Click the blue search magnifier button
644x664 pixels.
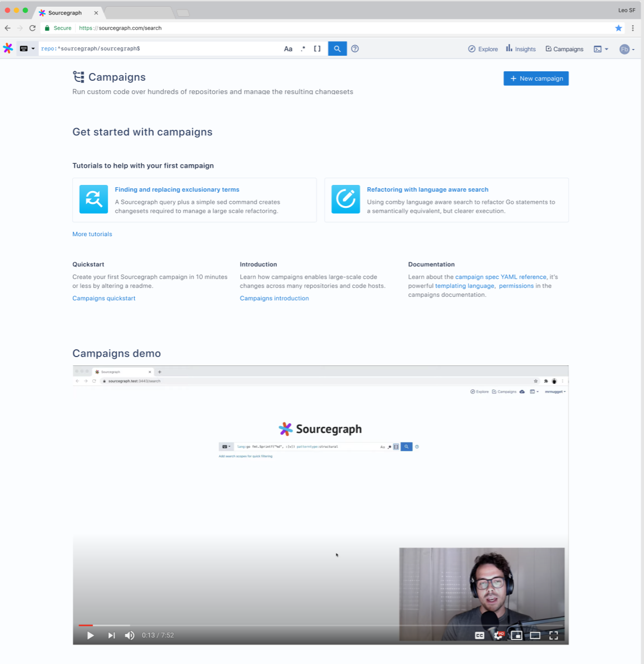pos(338,48)
